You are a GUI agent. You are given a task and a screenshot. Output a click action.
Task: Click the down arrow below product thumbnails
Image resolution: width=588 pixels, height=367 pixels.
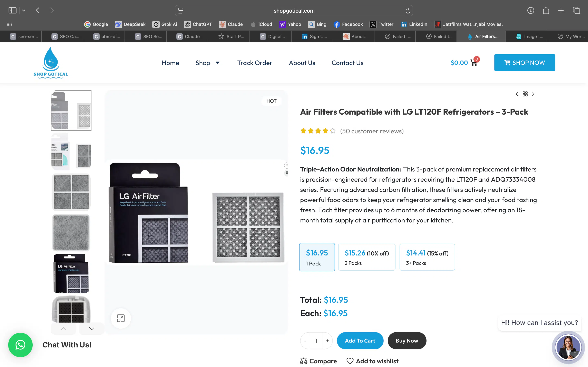pos(91,328)
